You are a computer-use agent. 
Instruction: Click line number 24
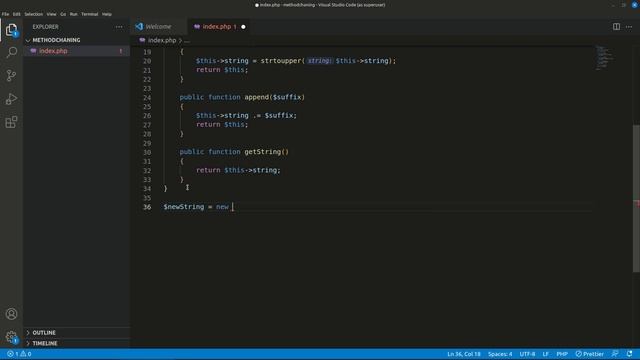tap(147, 98)
